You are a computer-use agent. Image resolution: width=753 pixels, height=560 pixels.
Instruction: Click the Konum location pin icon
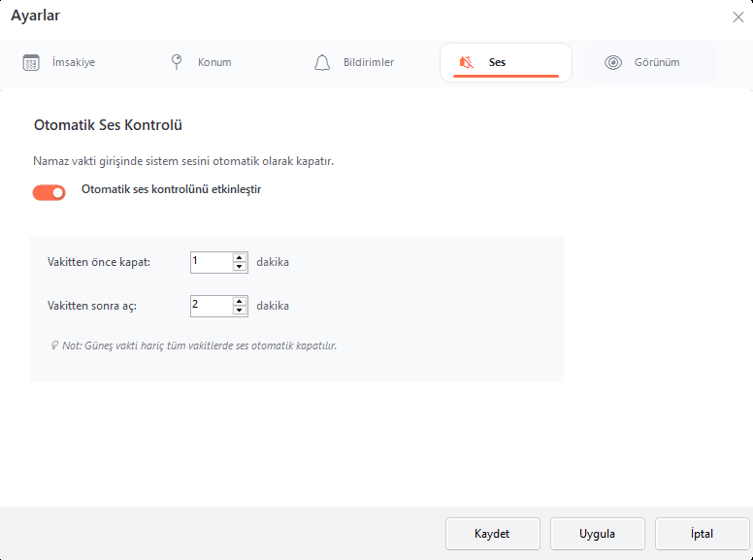click(177, 62)
